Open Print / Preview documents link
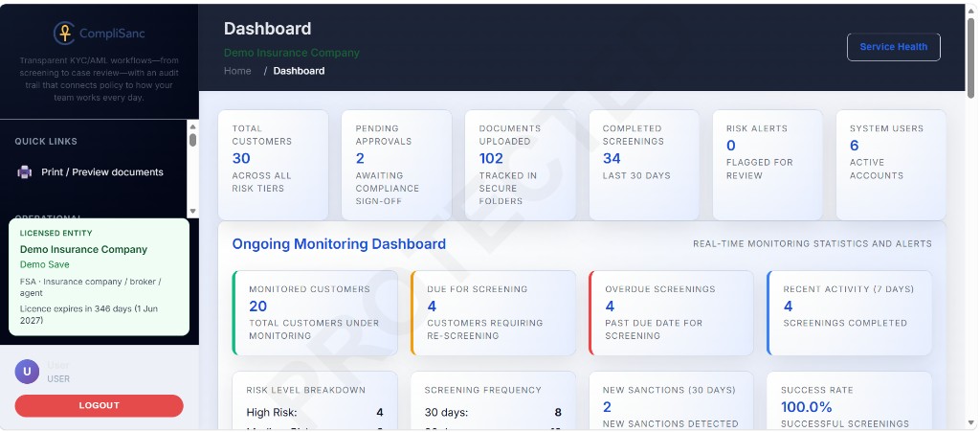Viewport: 980px width, 432px height. click(x=101, y=171)
